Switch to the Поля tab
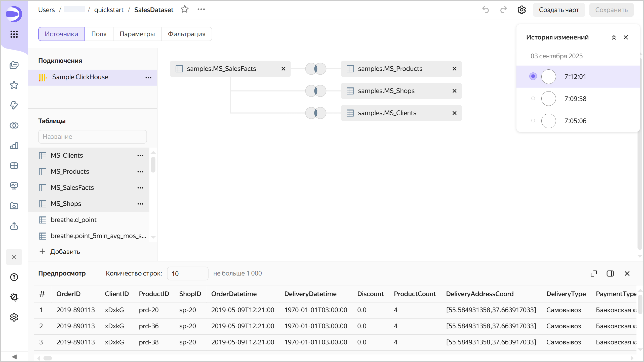This screenshot has width=644, height=362. pos(99,34)
